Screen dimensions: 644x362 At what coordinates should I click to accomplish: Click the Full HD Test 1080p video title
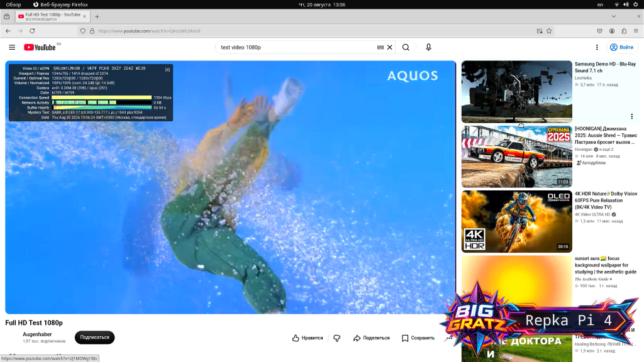pyautogui.click(x=34, y=322)
